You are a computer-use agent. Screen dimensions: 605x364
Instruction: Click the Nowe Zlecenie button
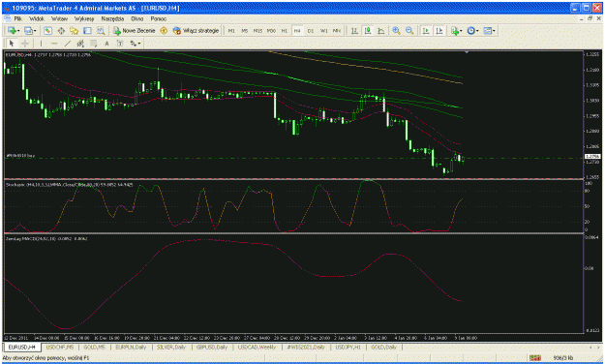click(135, 30)
